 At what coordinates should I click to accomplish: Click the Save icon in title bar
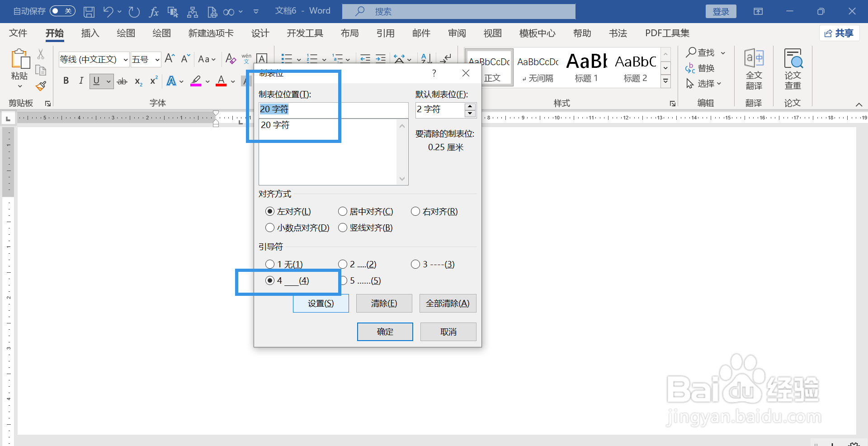[x=89, y=12]
